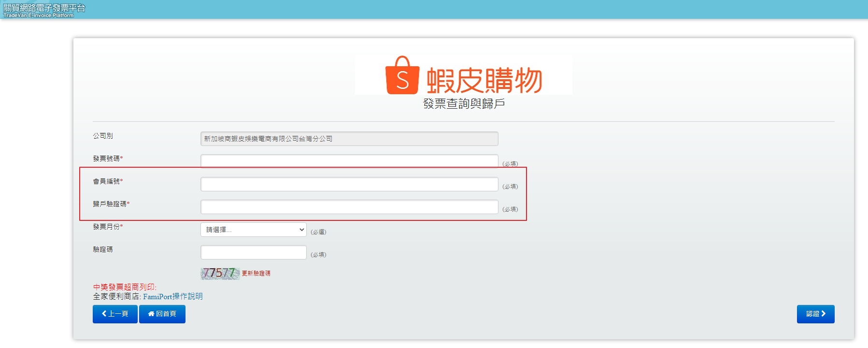Click the 會員編號 field label
This screenshot has height=348, width=868.
pyautogui.click(x=107, y=181)
